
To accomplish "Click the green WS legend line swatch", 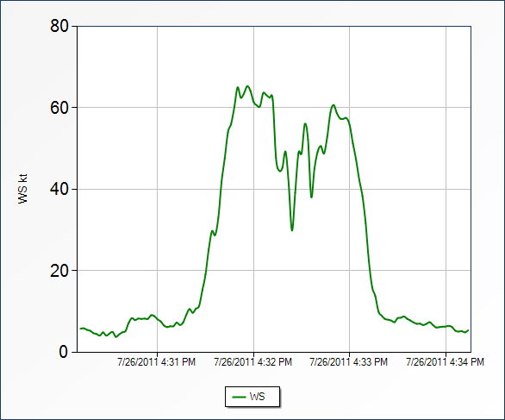I will pyautogui.click(x=239, y=397).
